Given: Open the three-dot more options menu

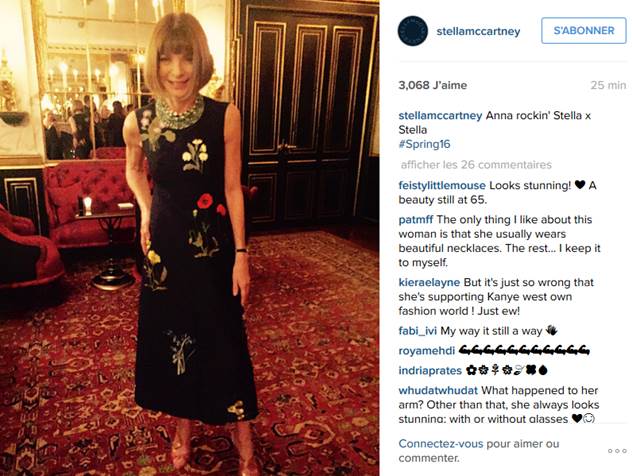Looking at the screenshot, I should pyautogui.click(x=617, y=451).
